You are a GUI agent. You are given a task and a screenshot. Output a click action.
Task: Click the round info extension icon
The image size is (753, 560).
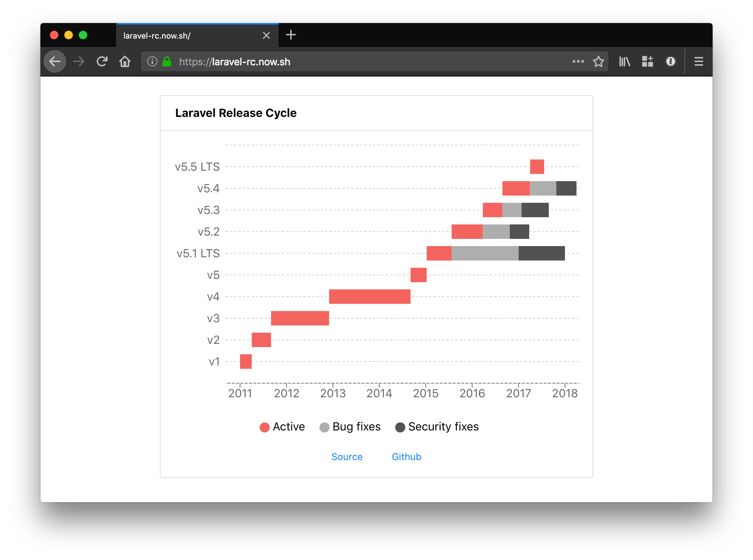click(x=670, y=62)
